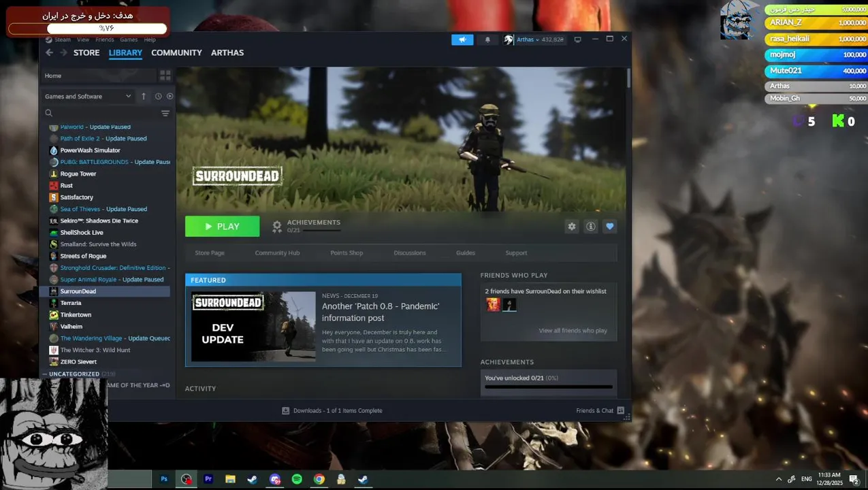Viewport: 868px width, 490px height.
Task: Open File Explorer from the taskbar
Action: coord(230,479)
